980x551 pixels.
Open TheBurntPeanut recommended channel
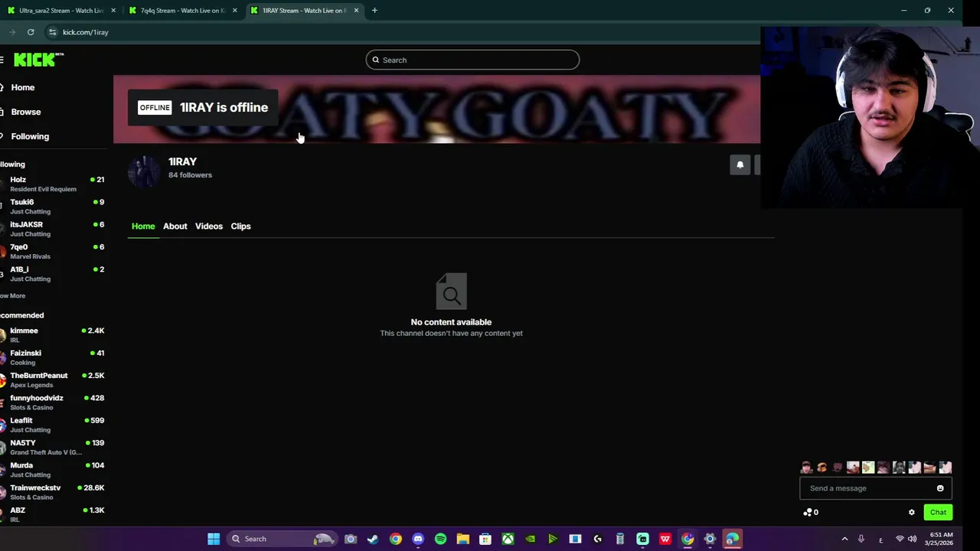point(54,380)
